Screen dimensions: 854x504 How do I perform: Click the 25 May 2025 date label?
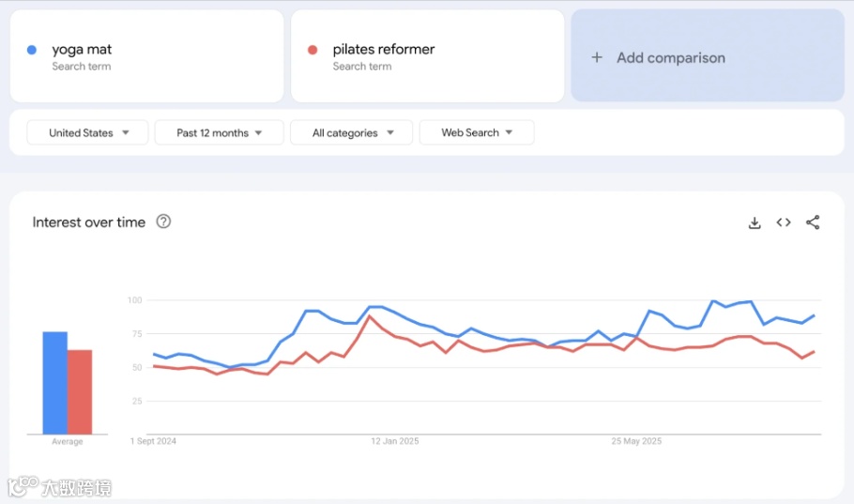point(636,441)
